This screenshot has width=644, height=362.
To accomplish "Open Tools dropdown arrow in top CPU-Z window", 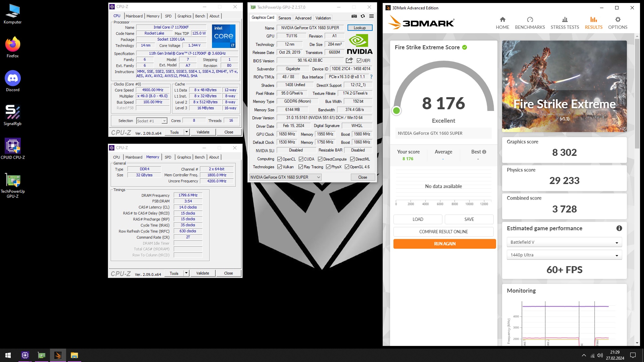I will click(x=186, y=132).
